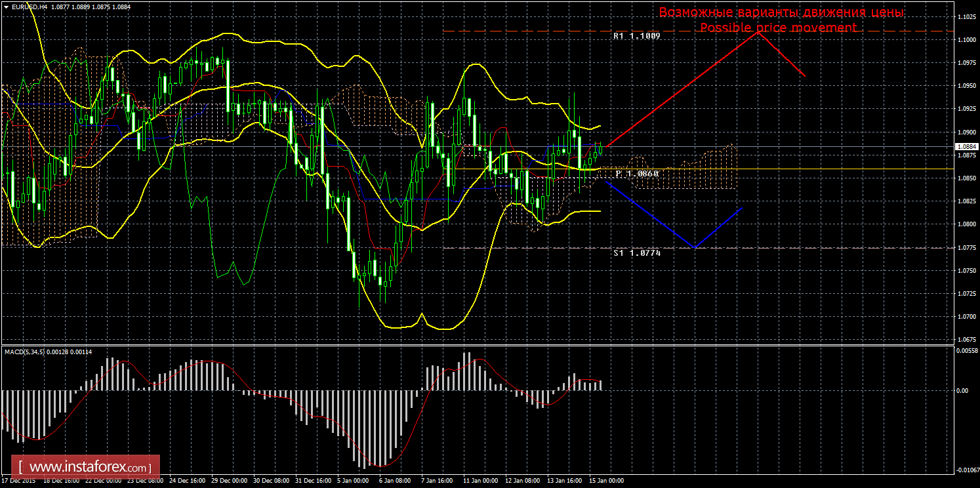Click the 1.1000 price scale value
980x488 pixels.
coord(966,40)
